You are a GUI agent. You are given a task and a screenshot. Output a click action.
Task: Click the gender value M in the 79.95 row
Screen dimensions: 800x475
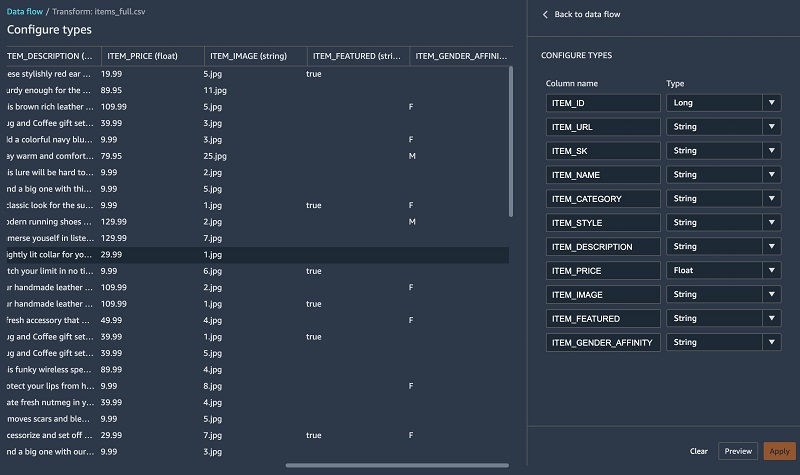[412, 156]
